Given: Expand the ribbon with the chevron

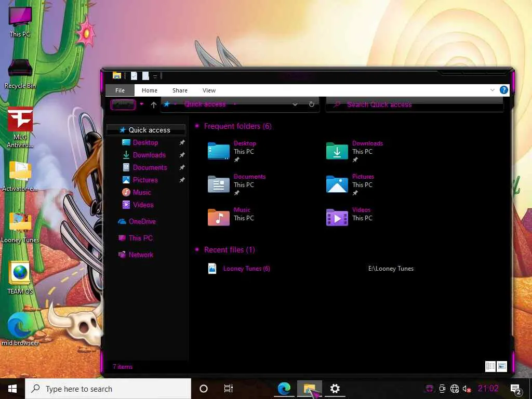Looking at the screenshot, I should (493, 90).
